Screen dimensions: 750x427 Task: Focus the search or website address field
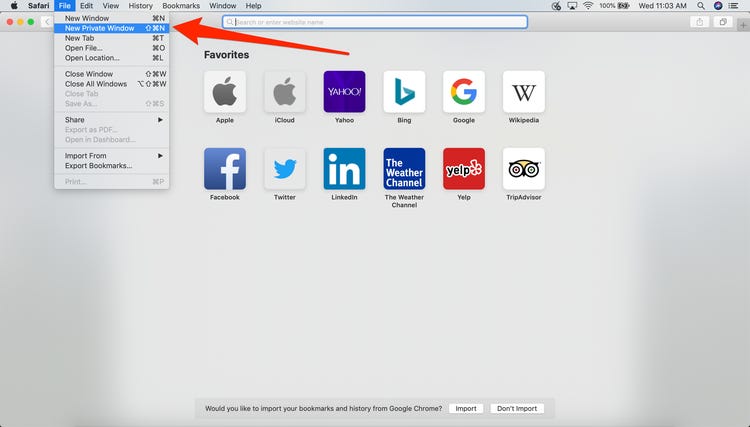click(x=375, y=22)
